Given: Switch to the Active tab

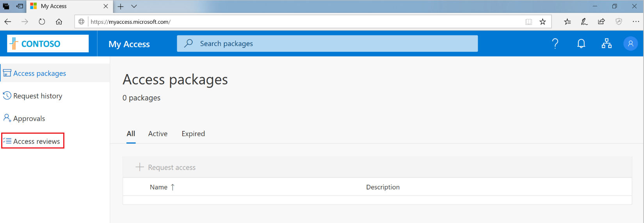Looking at the screenshot, I should point(158,134).
